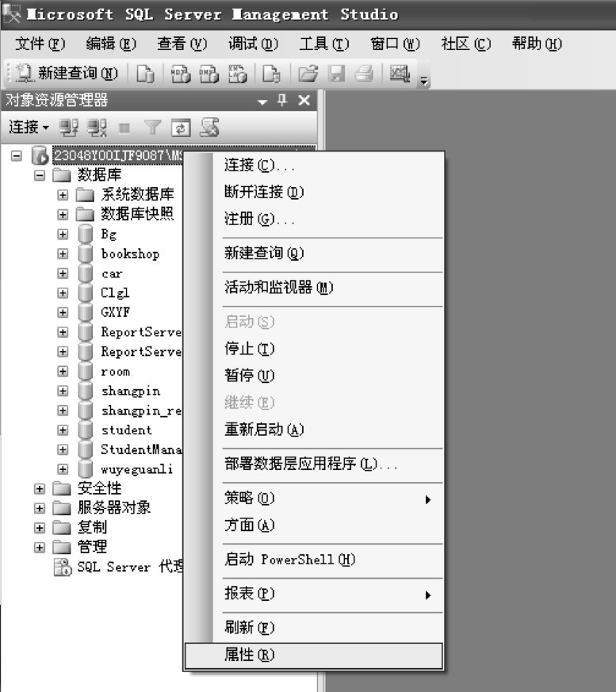Screen dimensions: 616x692
Task: Open the 调试(D) menu
Action: pos(253,44)
